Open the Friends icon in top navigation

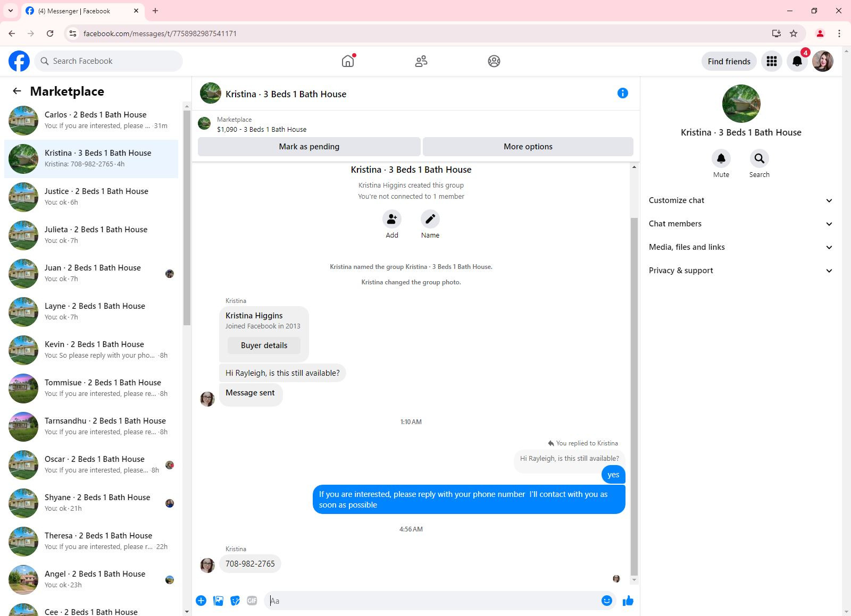click(421, 61)
